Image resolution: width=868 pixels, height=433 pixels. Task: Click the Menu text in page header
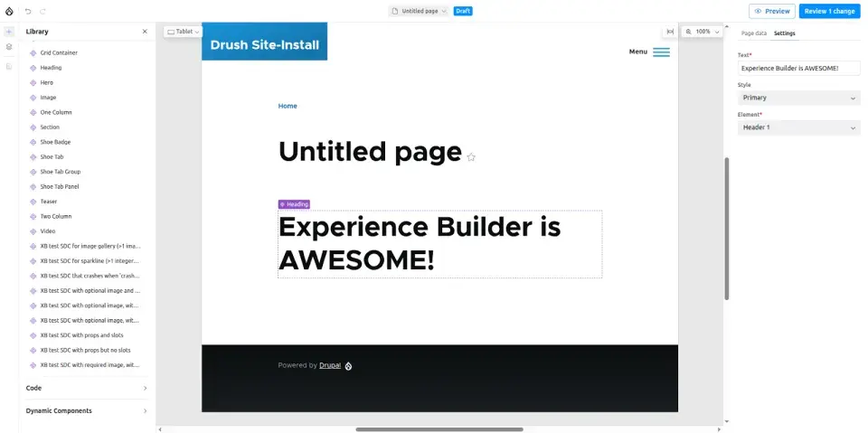[637, 52]
